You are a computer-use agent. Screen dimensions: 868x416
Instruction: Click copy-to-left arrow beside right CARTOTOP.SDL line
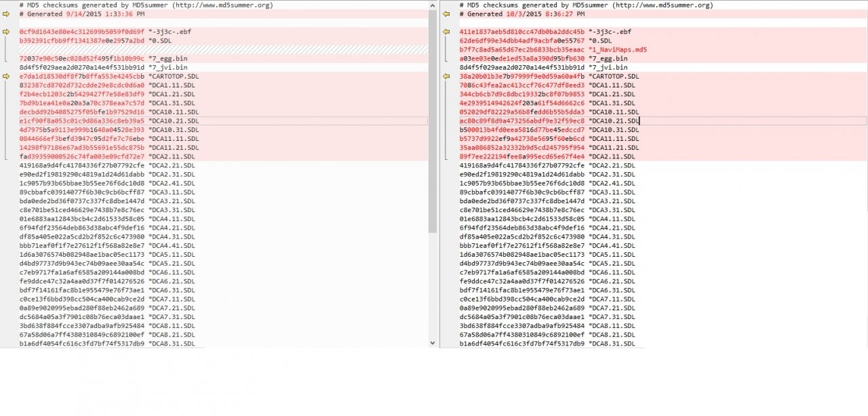point(446,77)
